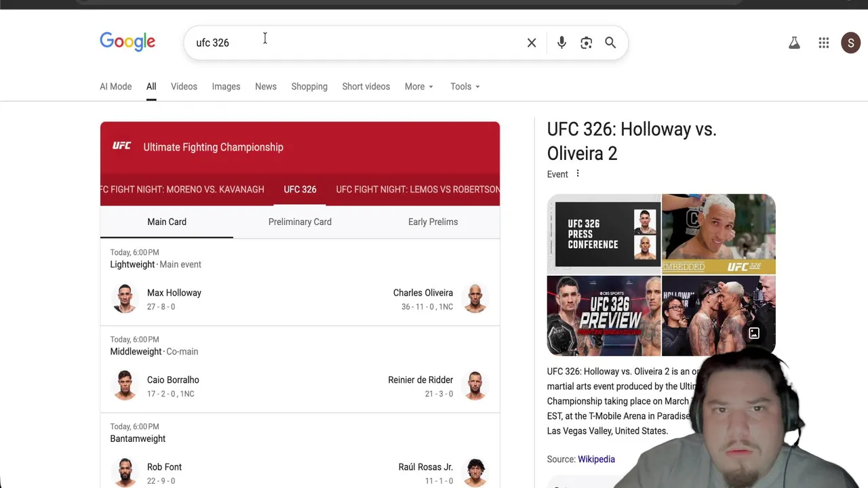Open the Google account avatar S

[850, 43]
